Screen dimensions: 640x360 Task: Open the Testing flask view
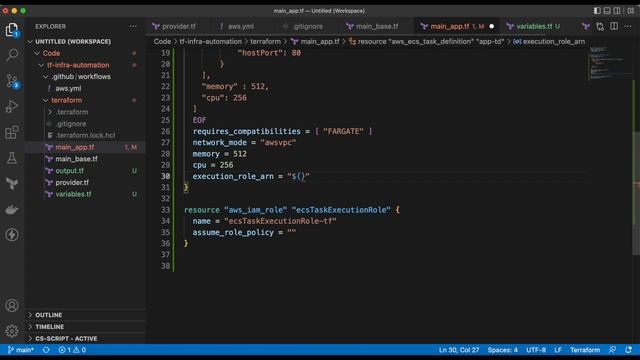pos(12,158)
